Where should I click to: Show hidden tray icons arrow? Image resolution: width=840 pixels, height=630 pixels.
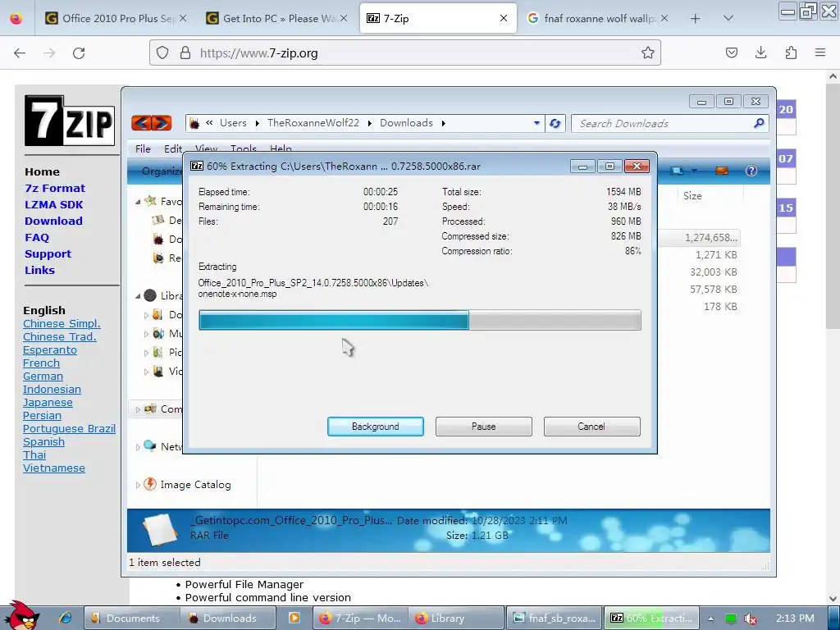[710, 619]
